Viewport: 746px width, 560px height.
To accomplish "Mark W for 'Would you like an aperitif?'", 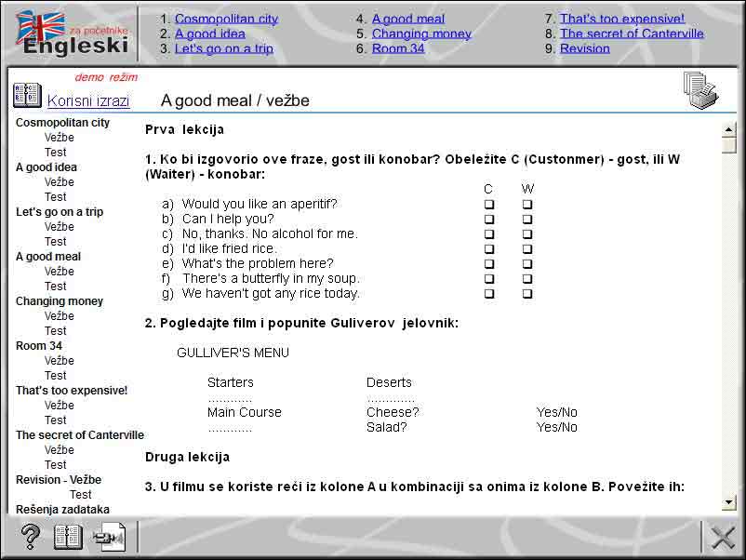I will click(x=527, y=204).
